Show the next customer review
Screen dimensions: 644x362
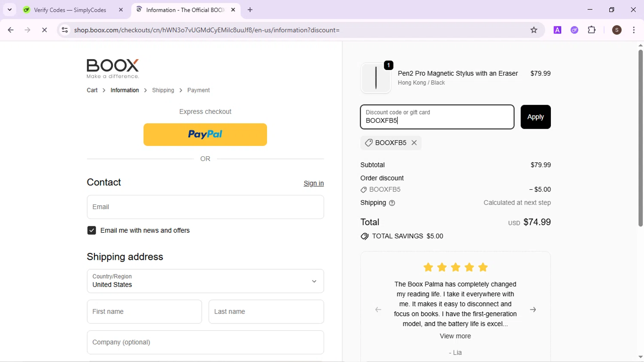[x=533, y=310]
